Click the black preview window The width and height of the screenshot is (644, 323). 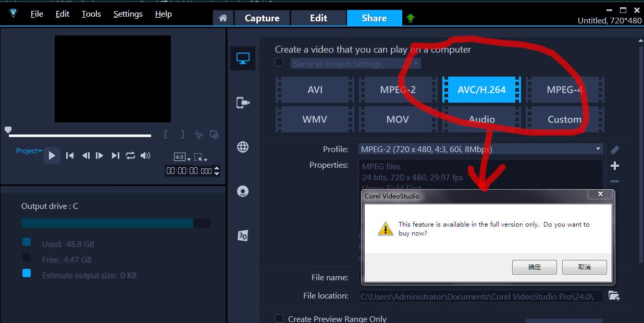point(113,79)
